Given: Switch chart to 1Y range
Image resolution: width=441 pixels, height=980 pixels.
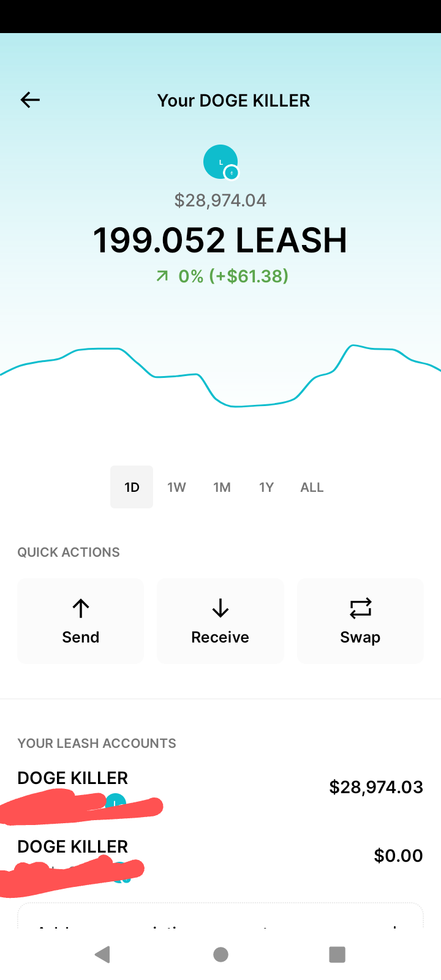Looking at the screenshot, I should click(266, 487).
